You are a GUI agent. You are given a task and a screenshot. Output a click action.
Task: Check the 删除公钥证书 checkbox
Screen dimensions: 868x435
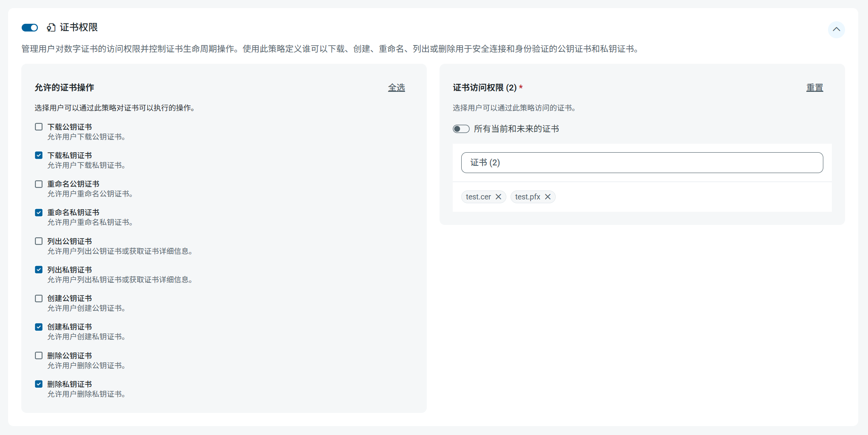[39, 355]
